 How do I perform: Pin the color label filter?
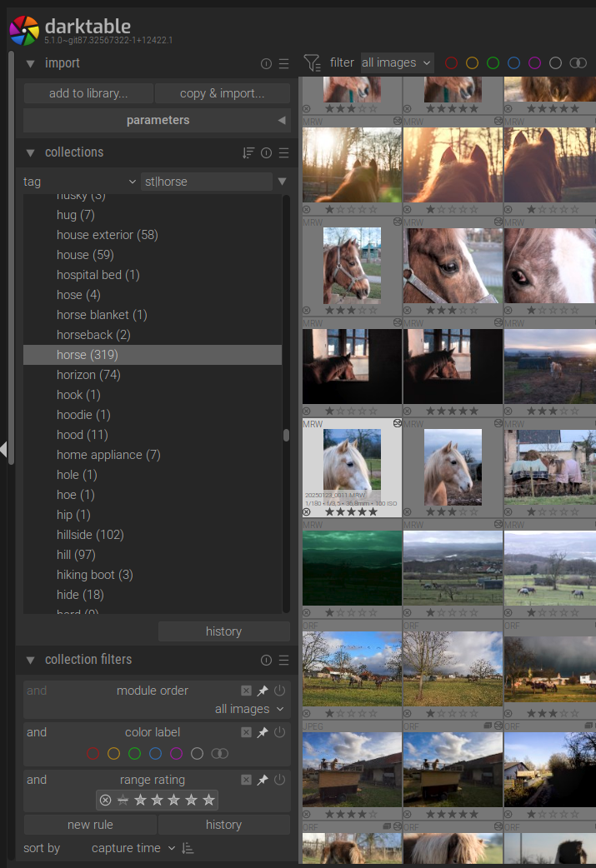263,732
